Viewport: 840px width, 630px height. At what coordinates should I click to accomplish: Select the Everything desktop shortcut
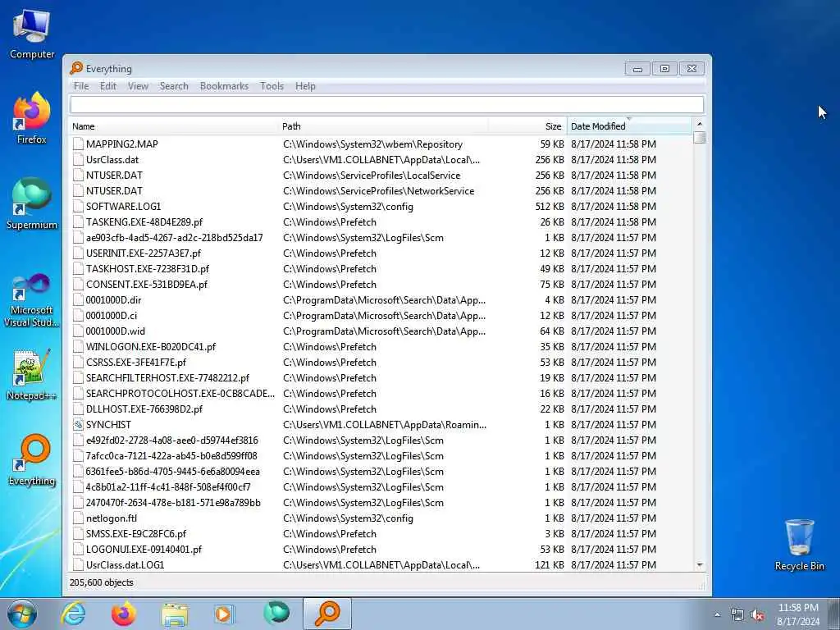coord(32,459)
